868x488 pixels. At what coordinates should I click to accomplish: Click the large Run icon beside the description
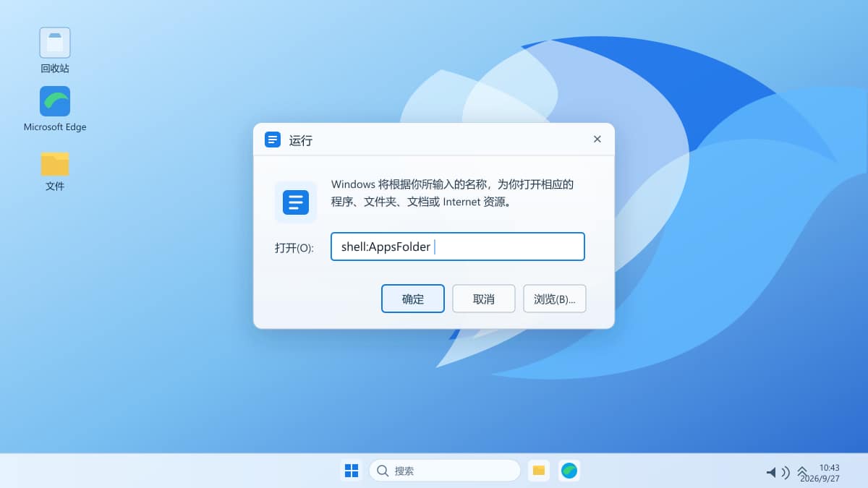click(296, 202)
